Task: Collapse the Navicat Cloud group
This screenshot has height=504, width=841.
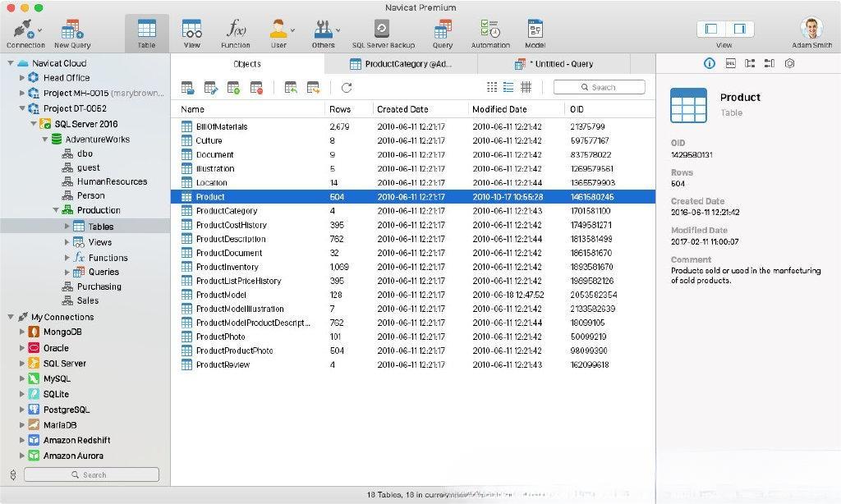Action: point(11,63)
